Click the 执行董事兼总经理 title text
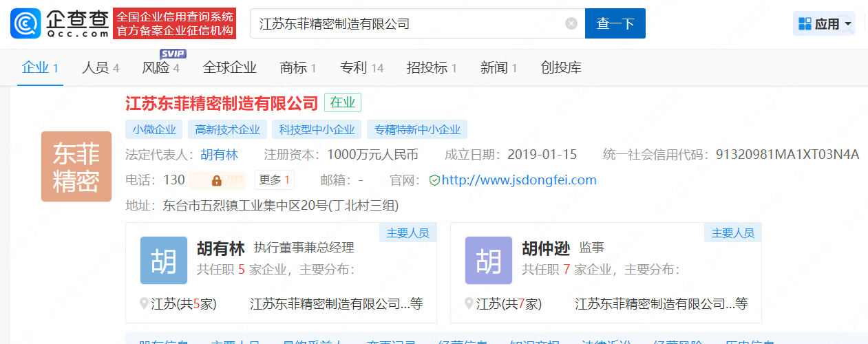This screenshot has height=344, width=868. pos(304,248)
